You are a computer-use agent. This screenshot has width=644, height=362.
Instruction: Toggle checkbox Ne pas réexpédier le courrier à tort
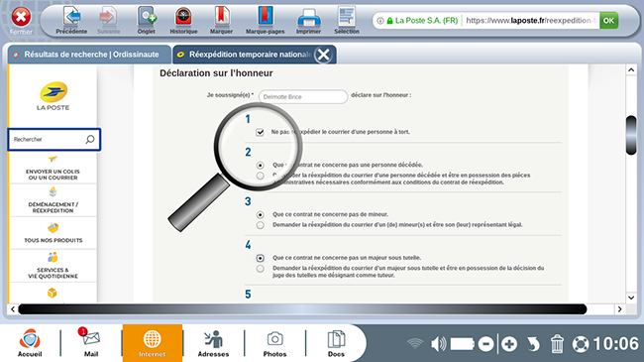click(x=260, y=132)
